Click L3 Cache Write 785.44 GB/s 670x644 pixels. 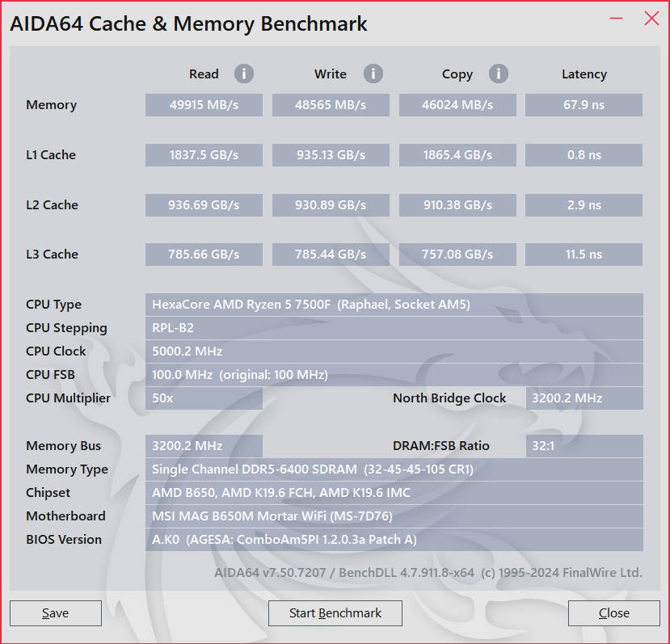click(331, 255)
